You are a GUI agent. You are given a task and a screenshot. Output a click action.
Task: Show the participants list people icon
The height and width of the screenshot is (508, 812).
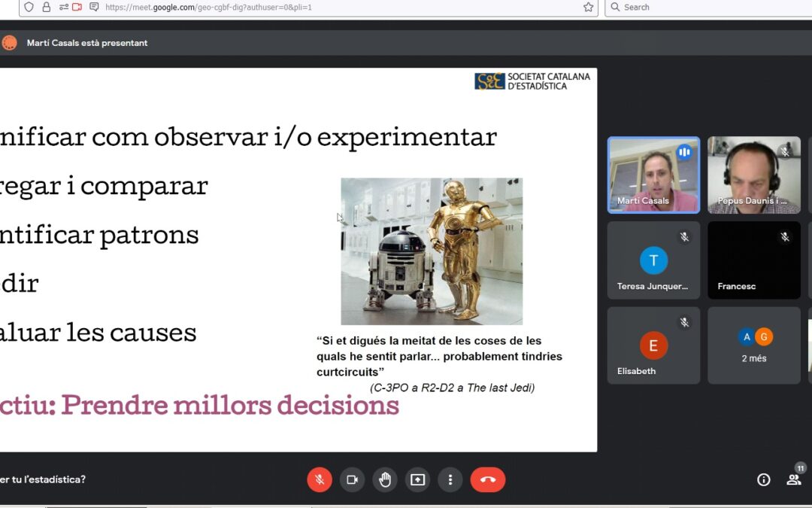coord(793,479)
